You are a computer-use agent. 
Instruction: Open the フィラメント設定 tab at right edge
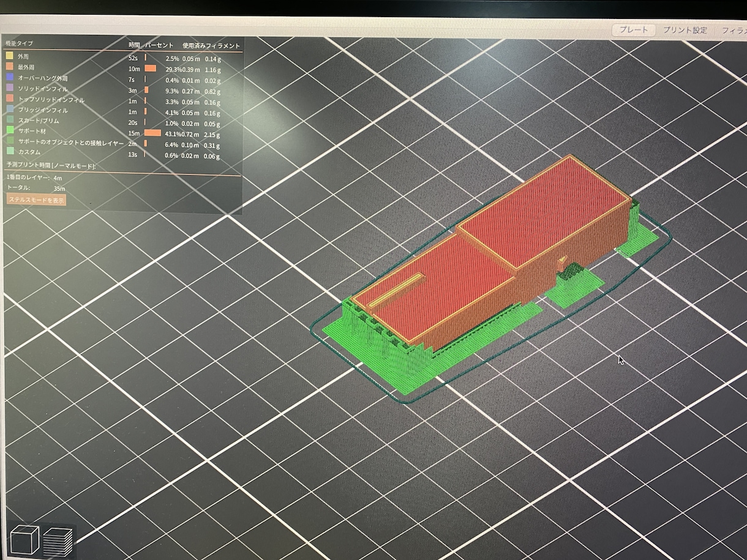coord(734,30)
